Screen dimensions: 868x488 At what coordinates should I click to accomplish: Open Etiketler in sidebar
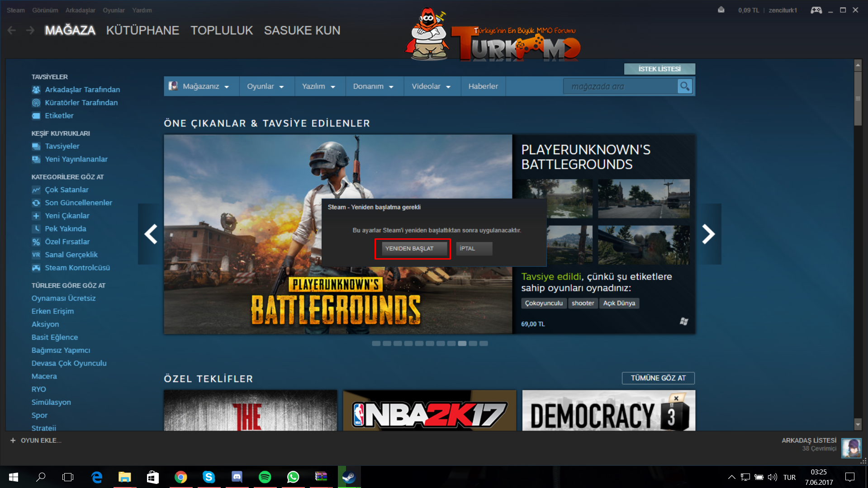pyautogui.click(x=59, y=116)
